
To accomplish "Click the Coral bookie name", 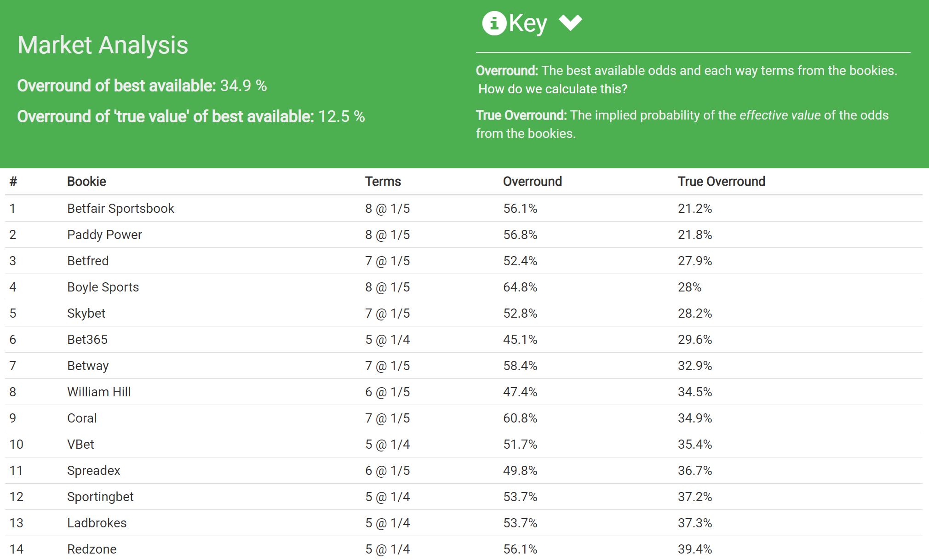I will click(x=82, y=418).
